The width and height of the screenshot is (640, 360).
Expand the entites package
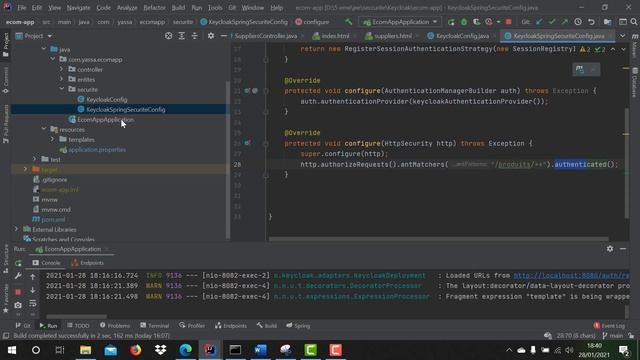click(x=62, y=79)
